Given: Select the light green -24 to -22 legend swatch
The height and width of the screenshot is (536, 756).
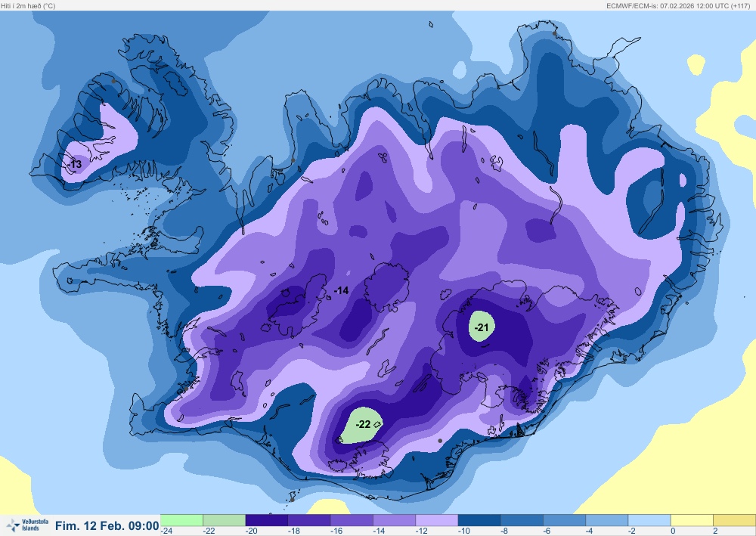Looking at the screenshot, I should point(181,520).
